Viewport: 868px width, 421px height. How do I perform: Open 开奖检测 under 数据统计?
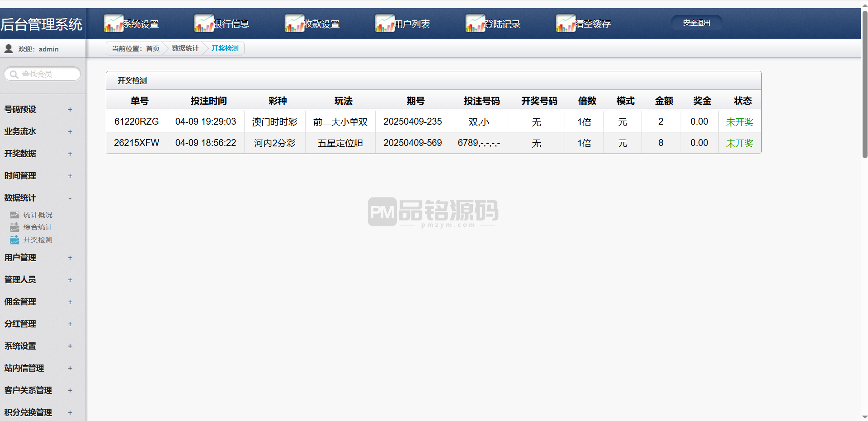click(38, 240)
